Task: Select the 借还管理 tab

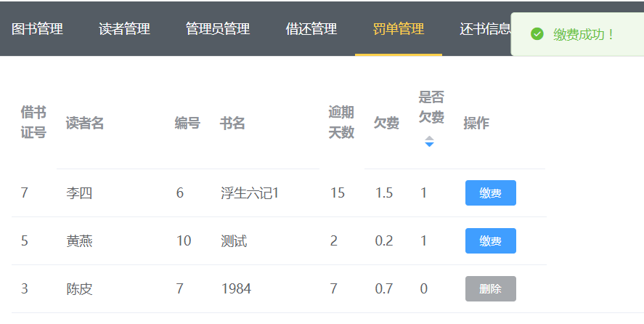Action: coord(311,29)
